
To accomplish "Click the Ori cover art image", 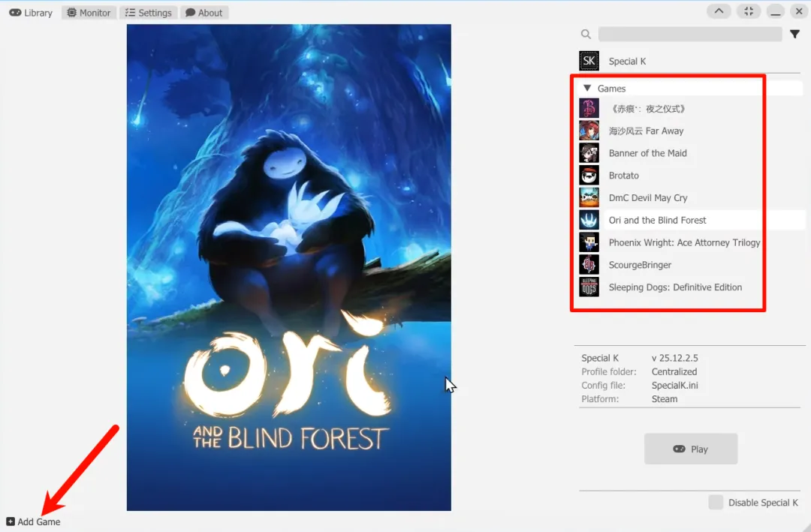I will [288, 267].
